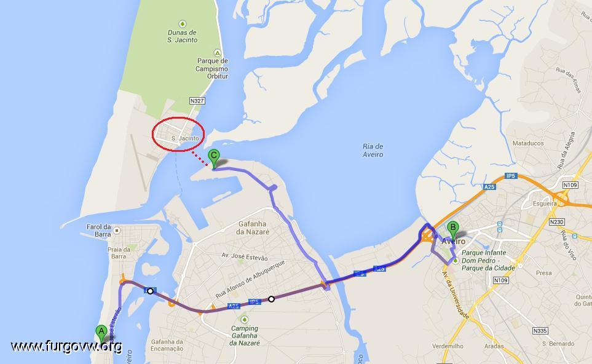
Task: Click the N327 road shield
Action: coord(197,101)
